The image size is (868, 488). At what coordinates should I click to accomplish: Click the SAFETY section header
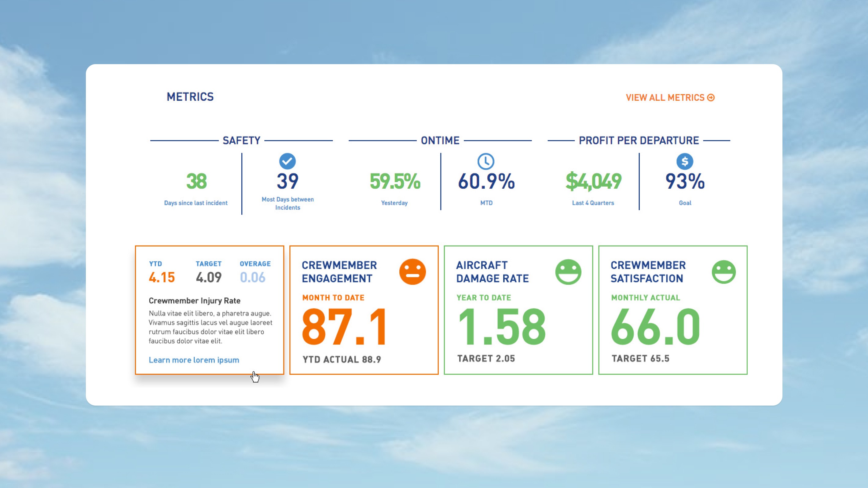[242, 140]
